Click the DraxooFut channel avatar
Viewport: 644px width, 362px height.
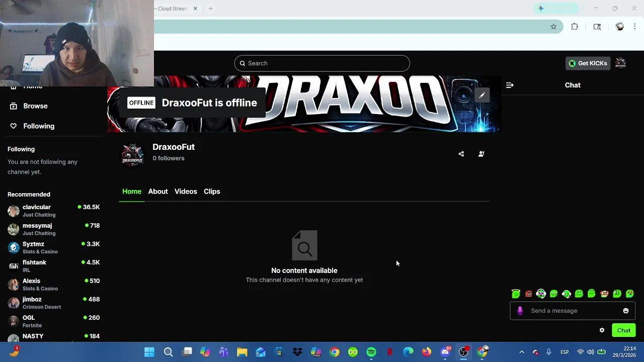point(133,154)
